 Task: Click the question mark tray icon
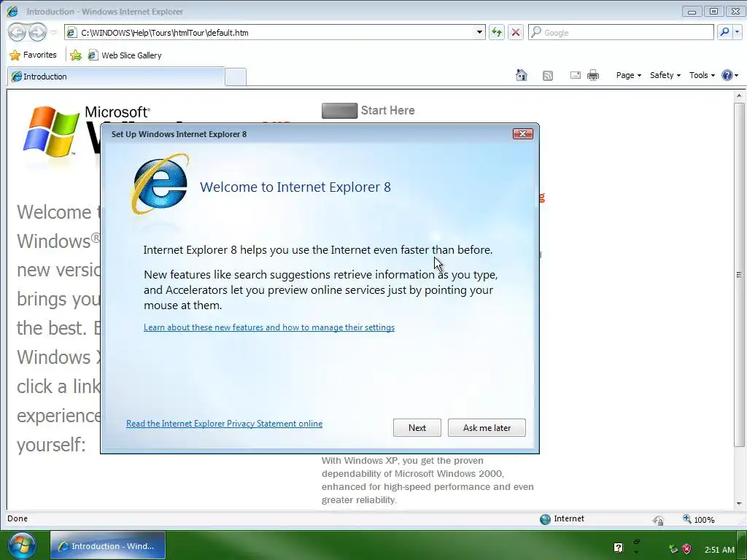click(618, 548)
